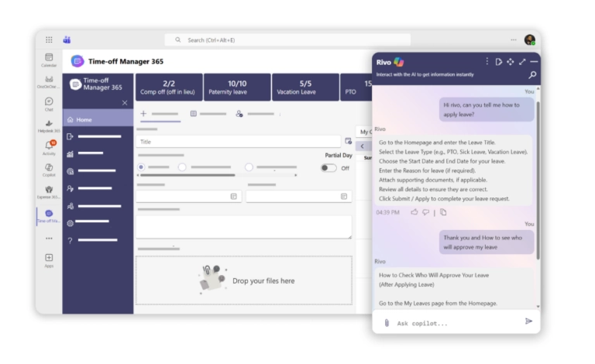Click the Ask copilot message box
Viewport: 595px width, 364px height.
pos(456,323)
